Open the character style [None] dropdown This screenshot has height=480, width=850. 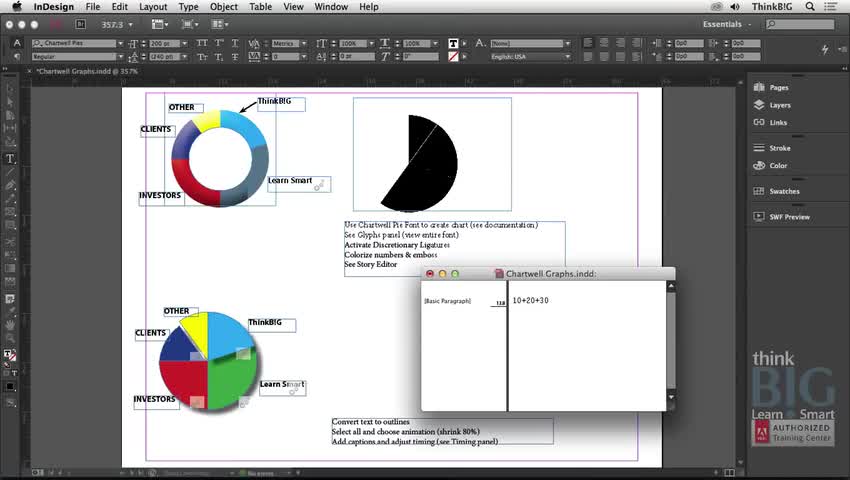pos(568,43)
